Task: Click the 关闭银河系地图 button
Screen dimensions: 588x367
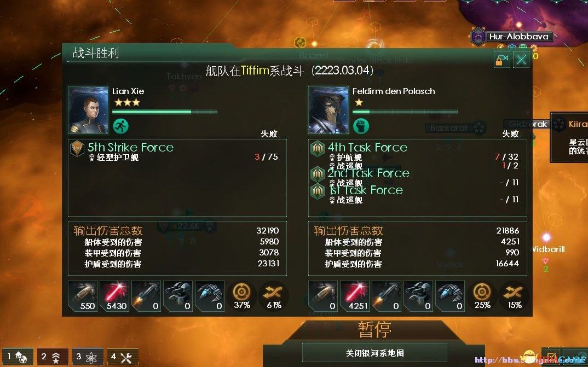Action: [x=374, y=353]
